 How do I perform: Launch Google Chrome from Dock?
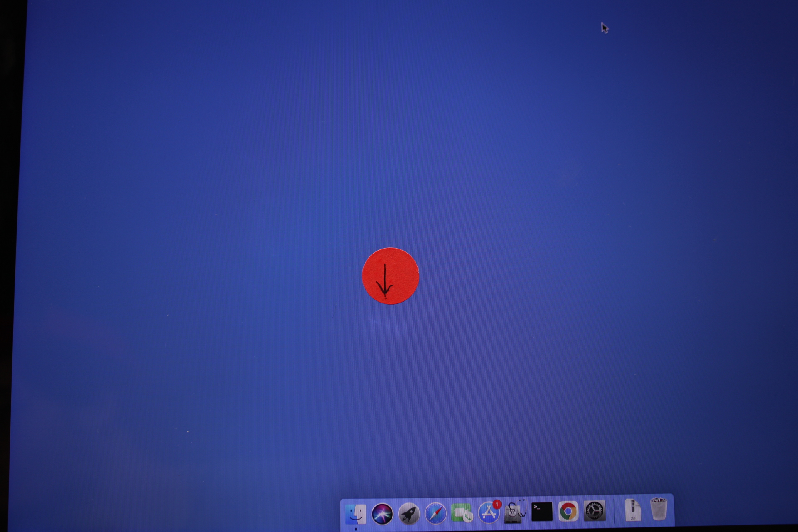[568, 511]
